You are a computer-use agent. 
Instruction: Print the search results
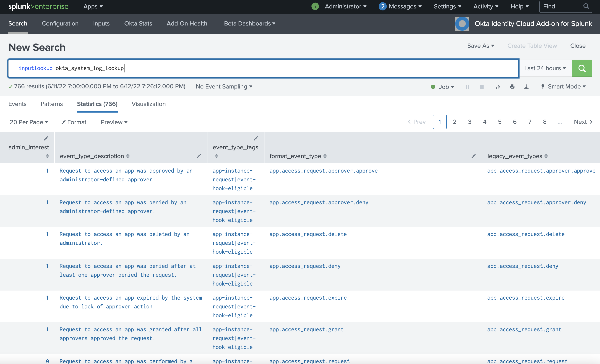point(512,87)
